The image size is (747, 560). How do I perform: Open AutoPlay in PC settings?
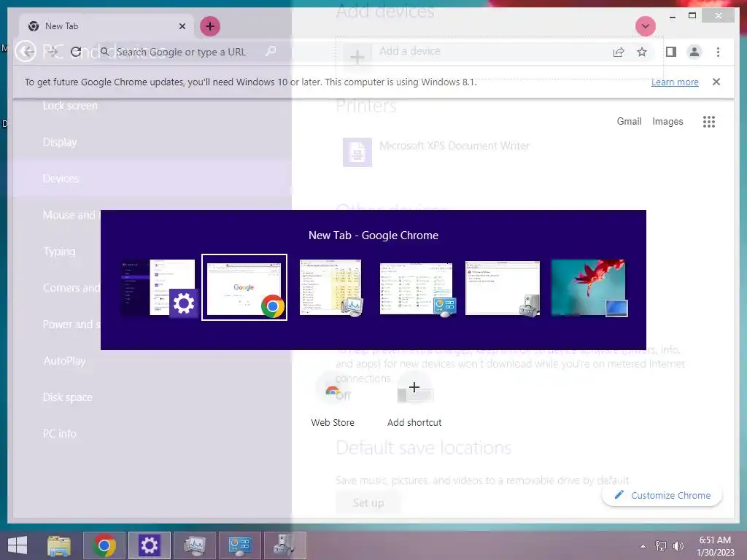coord(64,361)
